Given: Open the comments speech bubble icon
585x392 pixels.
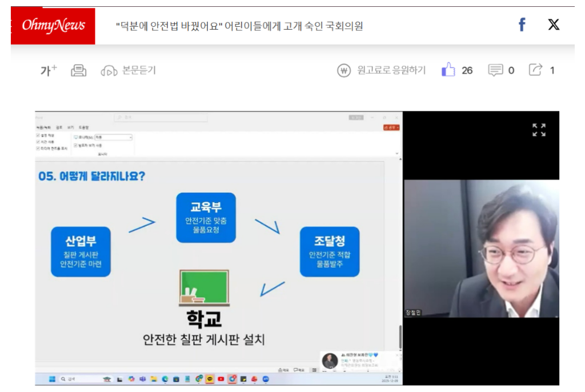Looking at the screenshot, I should pyautogui.click(x=495, y=70).
